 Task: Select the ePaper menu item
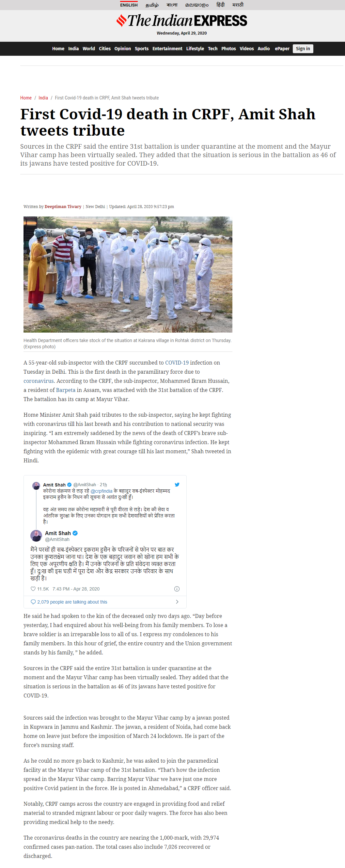pyautogui.click(x=282, y=49)
